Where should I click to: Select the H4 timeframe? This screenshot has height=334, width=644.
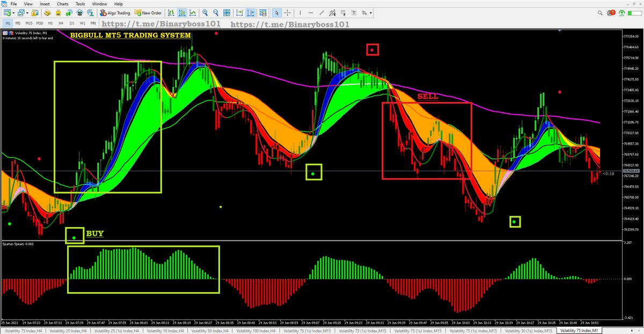[x=61, y=23]
